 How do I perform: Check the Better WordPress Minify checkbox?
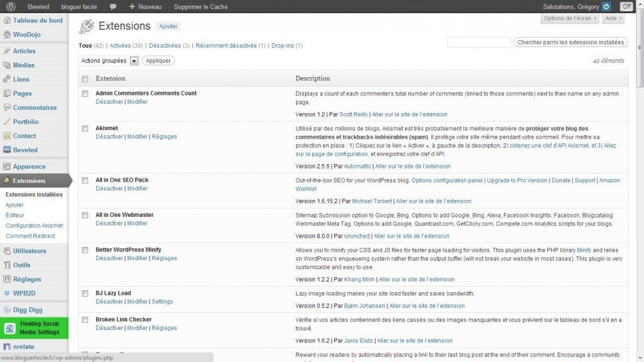pyautogui.click(x=85, y=250)
